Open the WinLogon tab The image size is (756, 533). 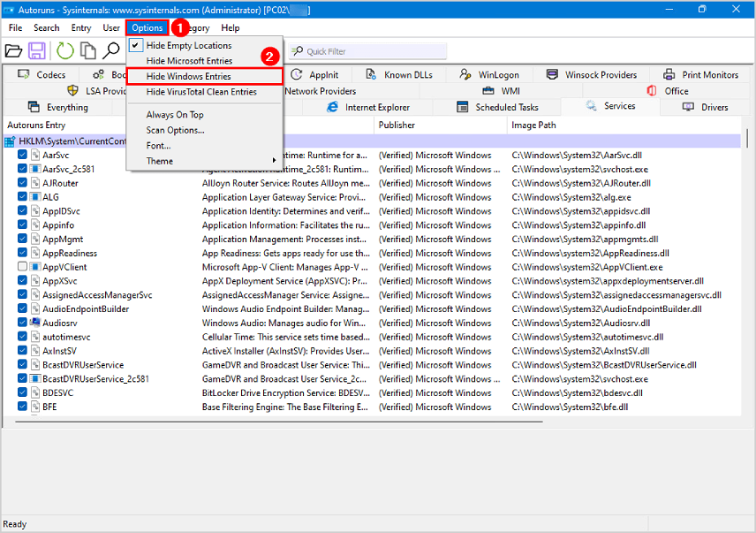pos(489,75)
